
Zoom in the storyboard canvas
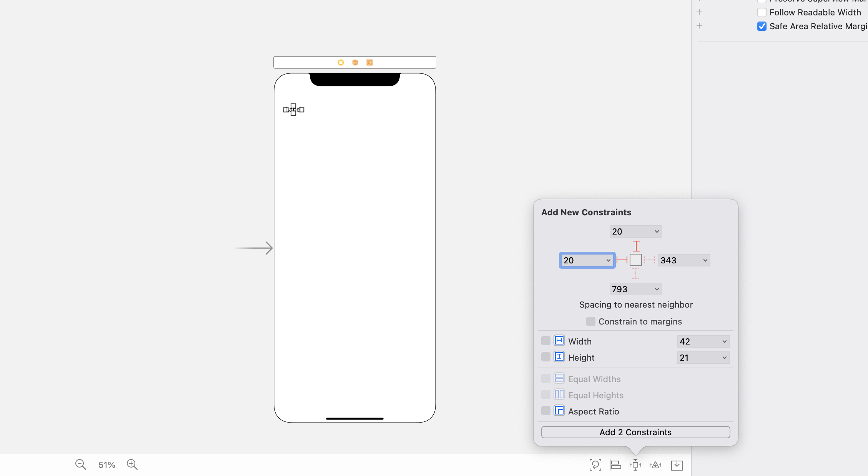pos(132,464)
